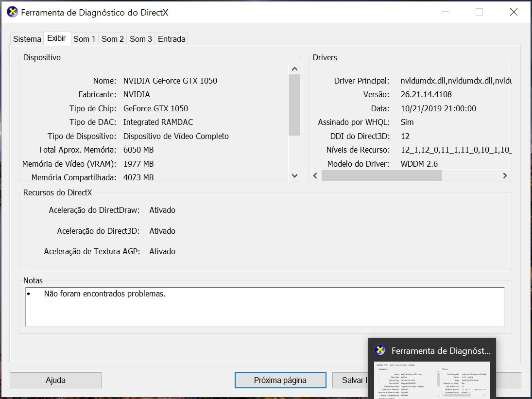This screenshot has height=399, width=532.
Task: Open the Sistema tab
Action: [27, 39]
